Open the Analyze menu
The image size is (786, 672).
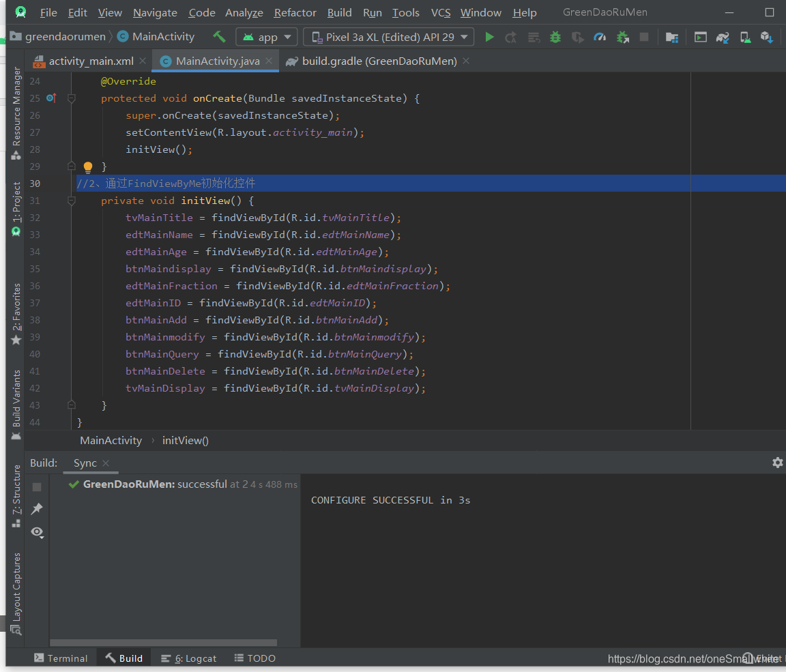[x=244, y=12]
